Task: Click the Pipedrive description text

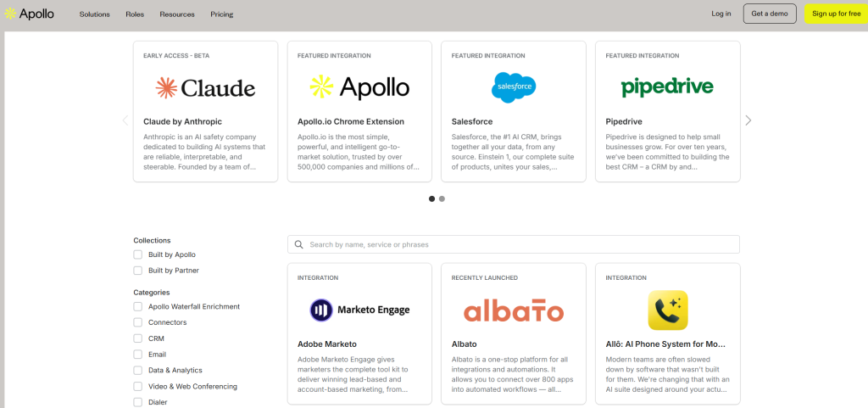Action: pos(667,152)
